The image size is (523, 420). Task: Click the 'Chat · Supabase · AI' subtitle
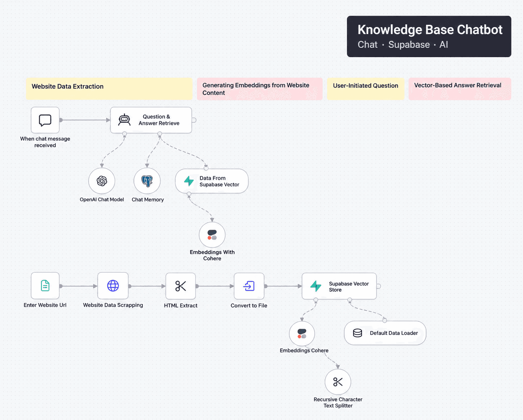(x=403, y=45)
